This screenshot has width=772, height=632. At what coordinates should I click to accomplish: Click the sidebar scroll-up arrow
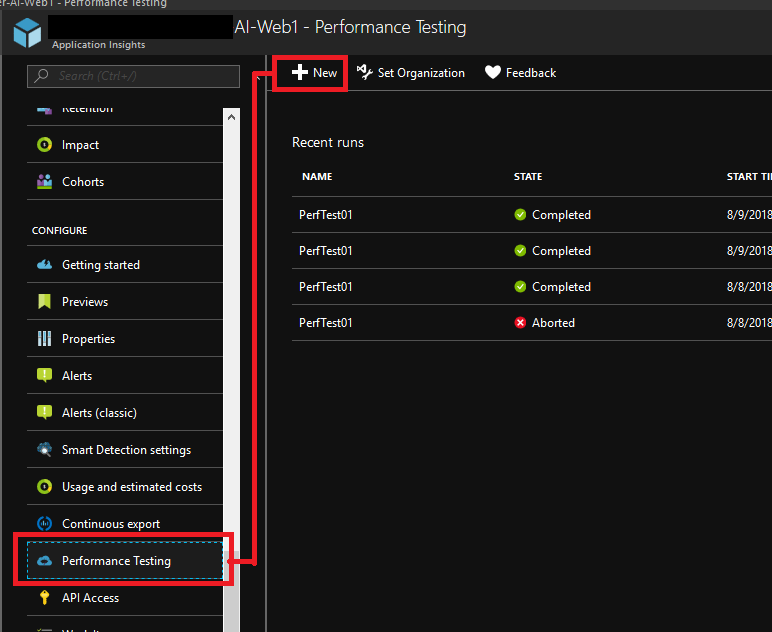pyautogui.click(x=231, y=117)
